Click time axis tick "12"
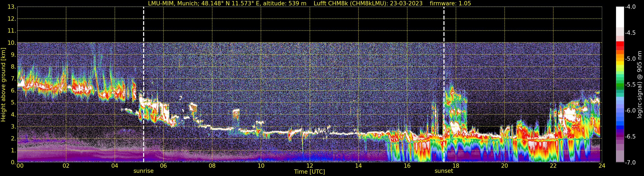644x176 pixels. (x=310, y=166)
